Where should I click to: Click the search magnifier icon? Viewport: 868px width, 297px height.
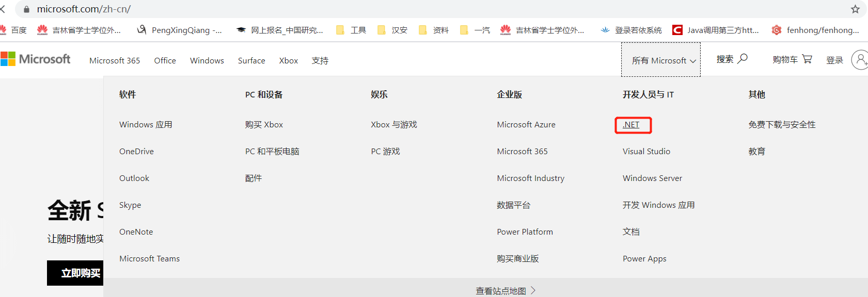tap(743, 59)
